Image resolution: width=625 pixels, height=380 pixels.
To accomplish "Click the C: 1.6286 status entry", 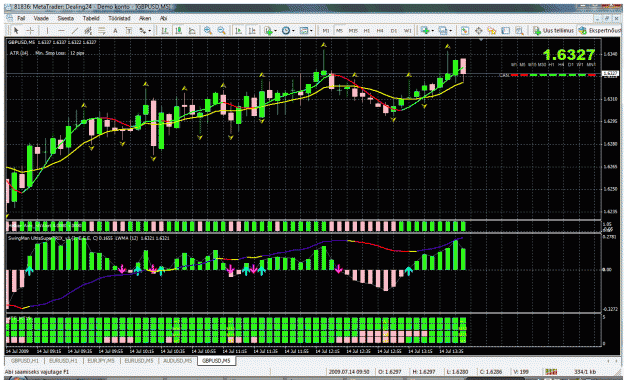I will coord(491,372).
